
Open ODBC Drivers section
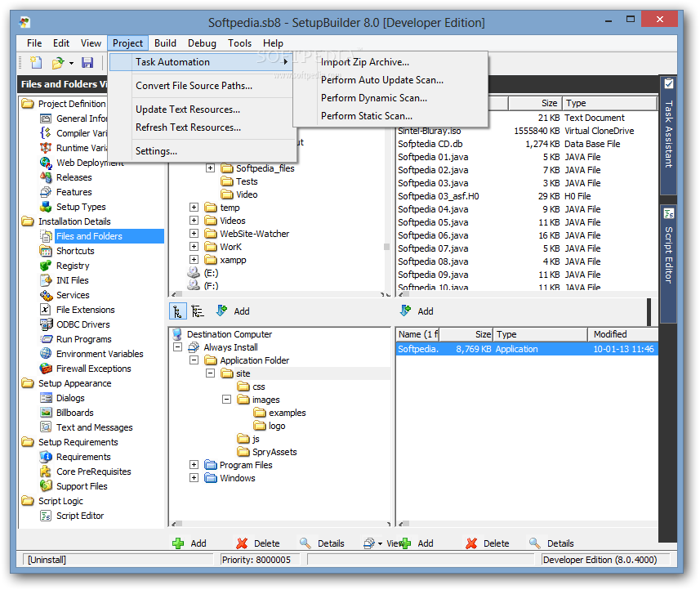click(82, 324)
